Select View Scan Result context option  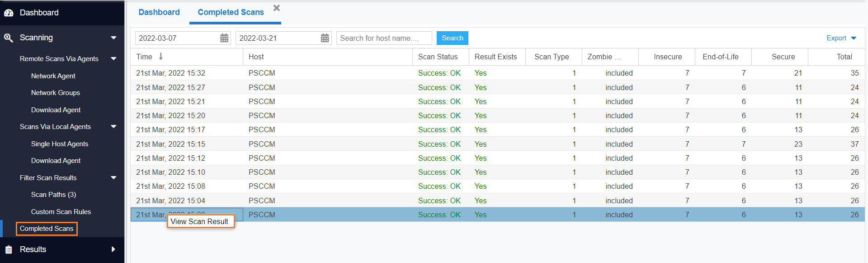199,221
